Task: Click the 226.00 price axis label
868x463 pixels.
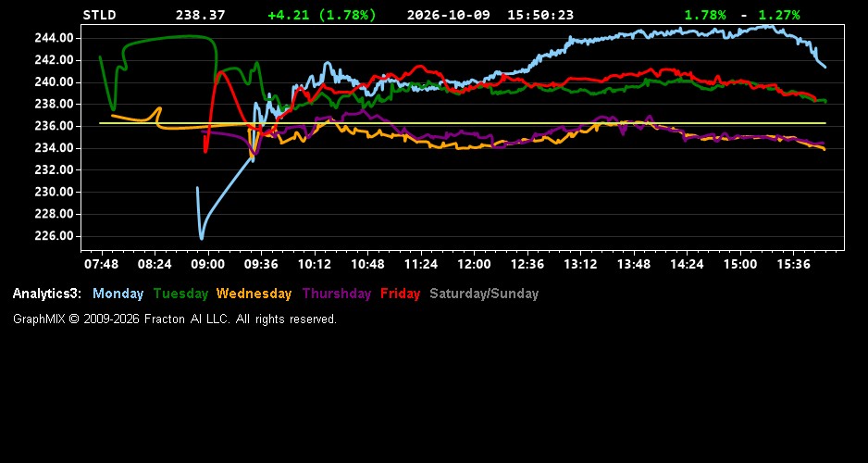Action: [54, 236]
